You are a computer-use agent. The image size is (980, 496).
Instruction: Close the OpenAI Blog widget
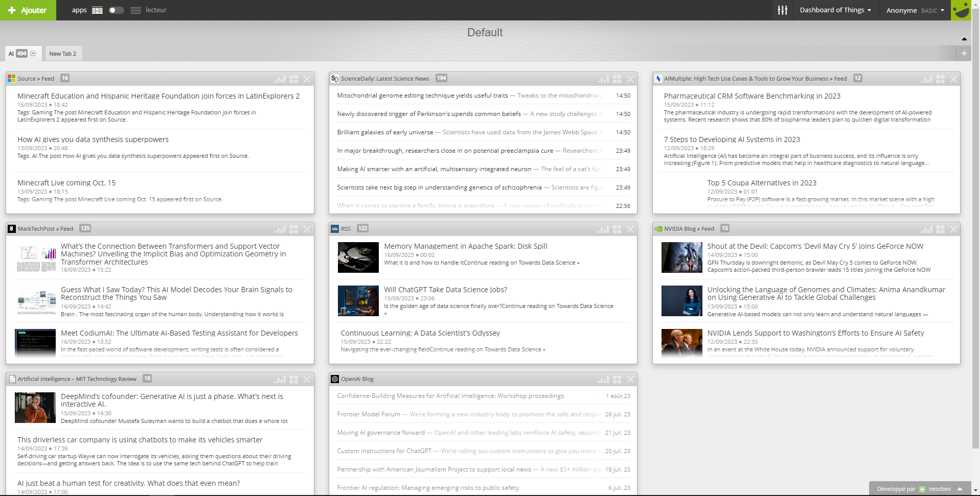(x=630, y=380)
